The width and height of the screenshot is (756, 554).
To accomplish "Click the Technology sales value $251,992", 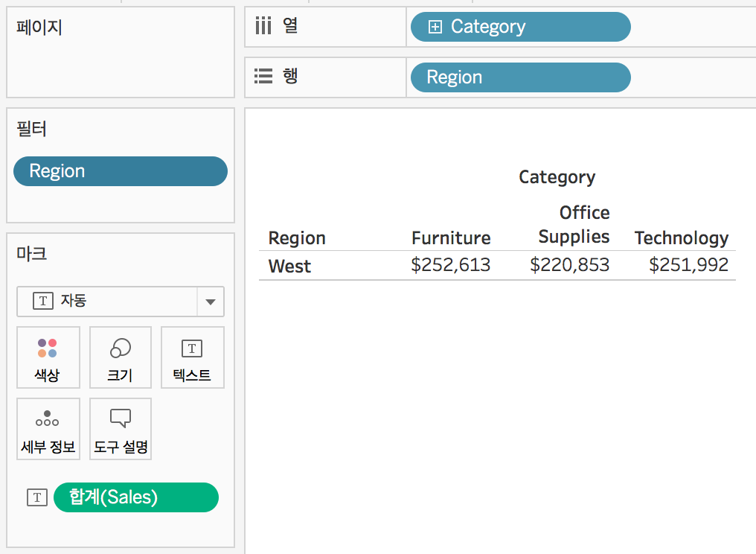I will click(688, 265).
